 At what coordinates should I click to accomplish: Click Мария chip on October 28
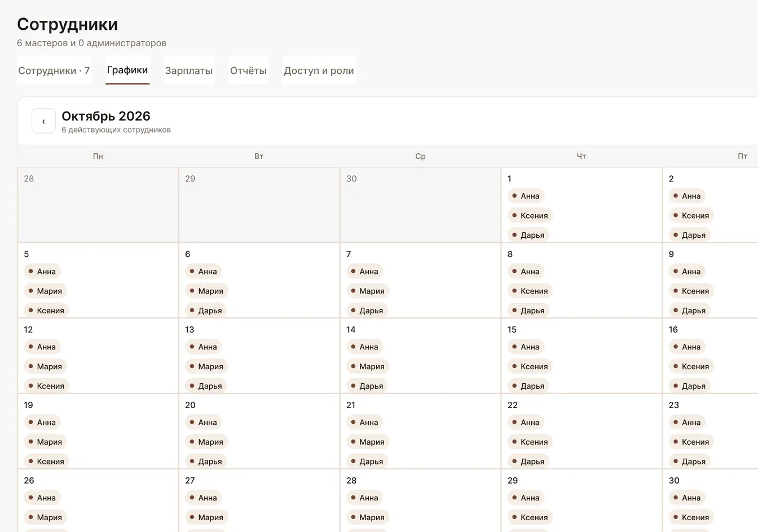tap(368, 517)
